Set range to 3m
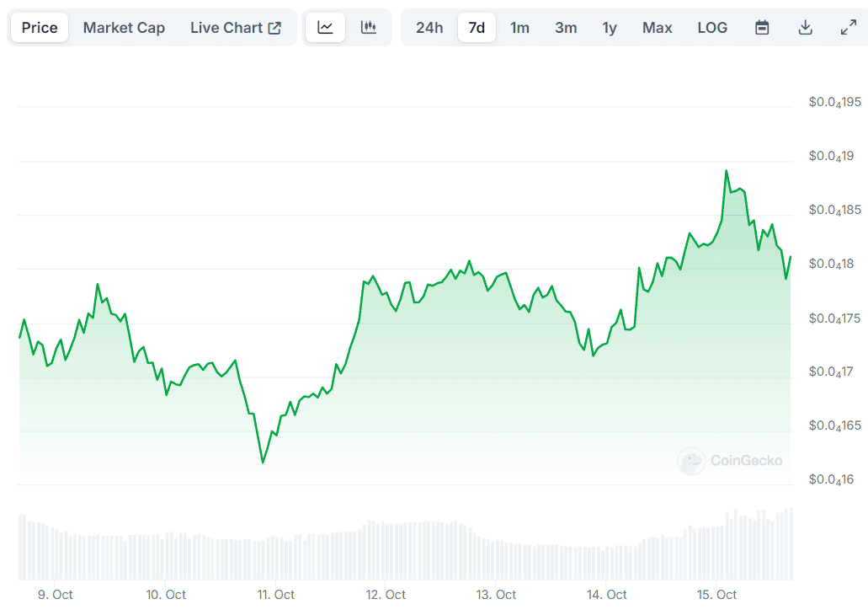 [x=566, y=28]
